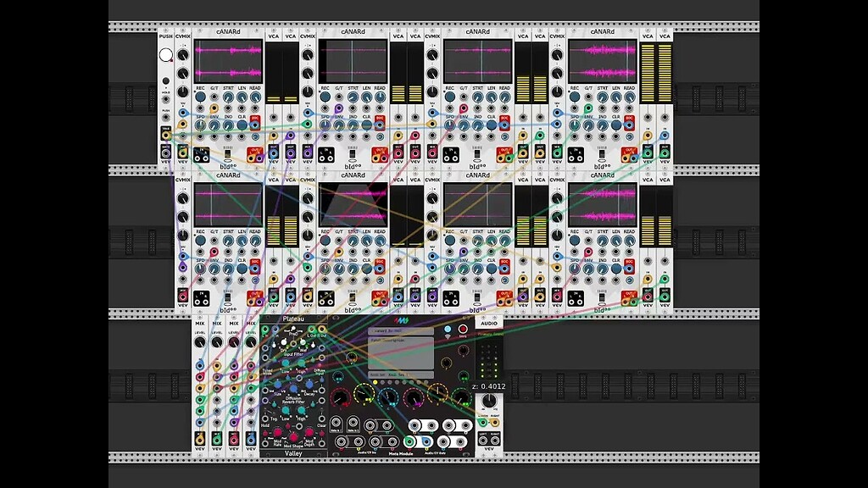Click the blue wifi button on Meta Module

click(x=448, y=330)
